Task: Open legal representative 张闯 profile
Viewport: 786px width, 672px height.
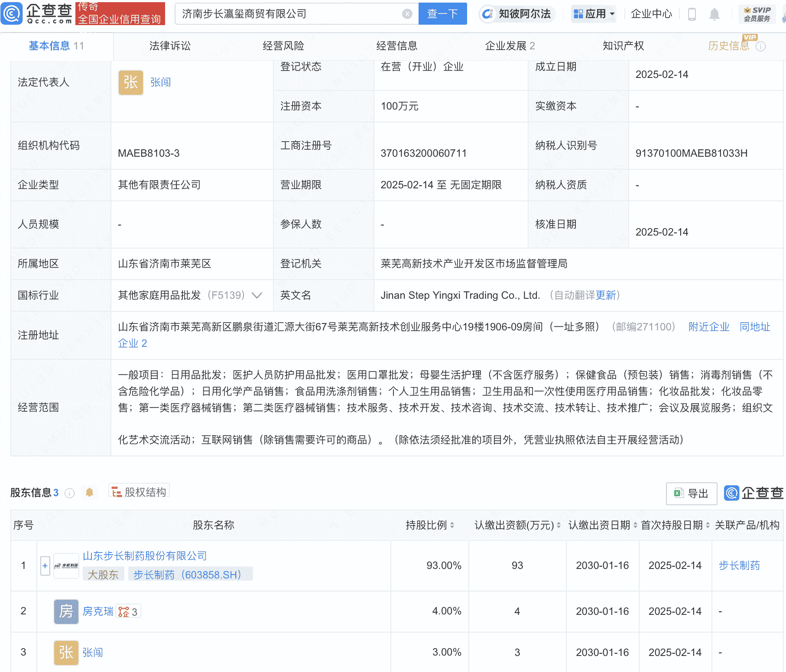Action: 159,82
